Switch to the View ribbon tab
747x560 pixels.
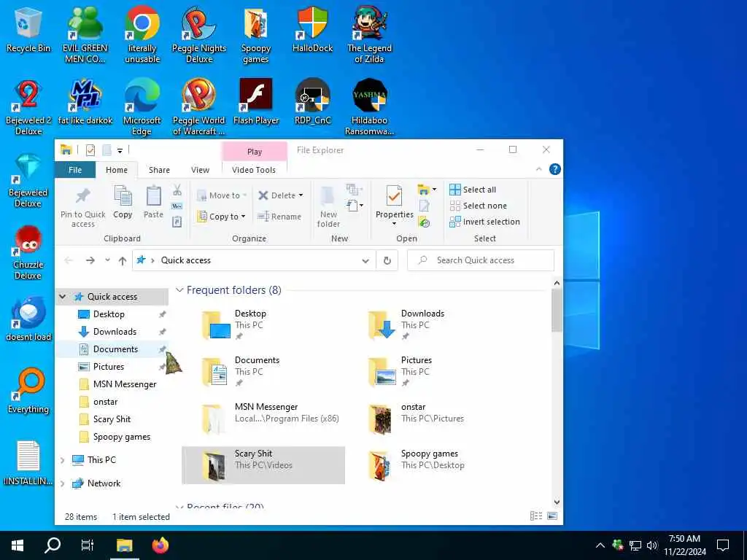point(200,170)
